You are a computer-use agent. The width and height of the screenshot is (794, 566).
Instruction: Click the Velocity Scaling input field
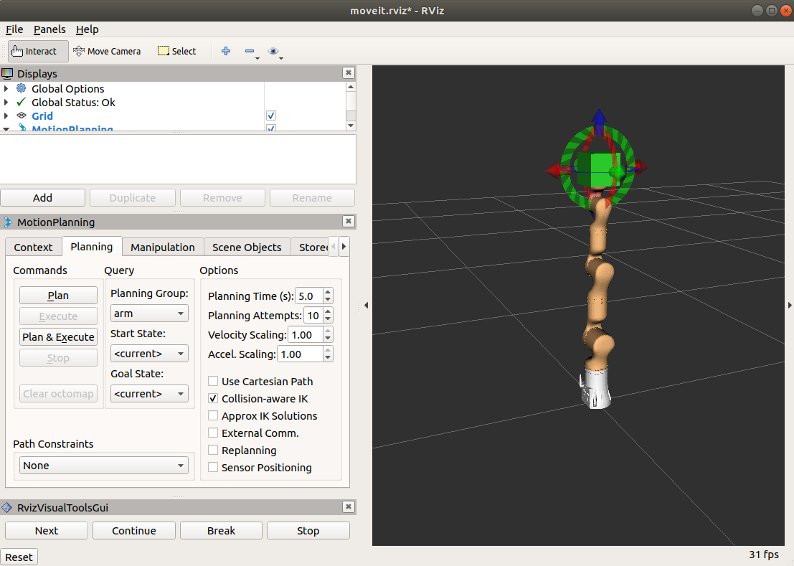pos(305,335)
